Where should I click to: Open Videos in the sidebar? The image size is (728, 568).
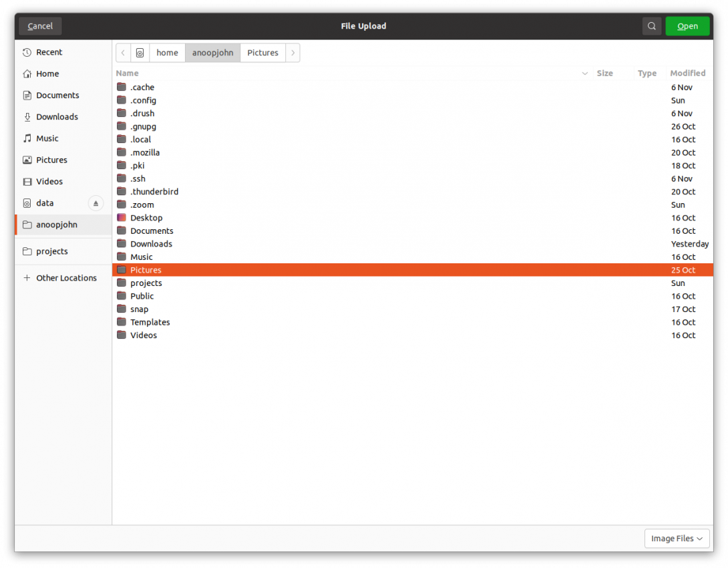pos(49,182)
